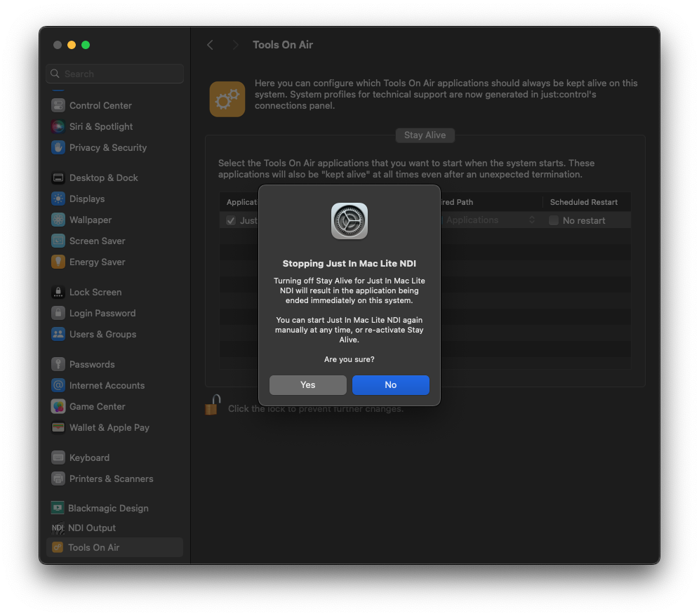Click Wallpaper label in sidebar
The image size is (699, 616).
click(91, 220)
